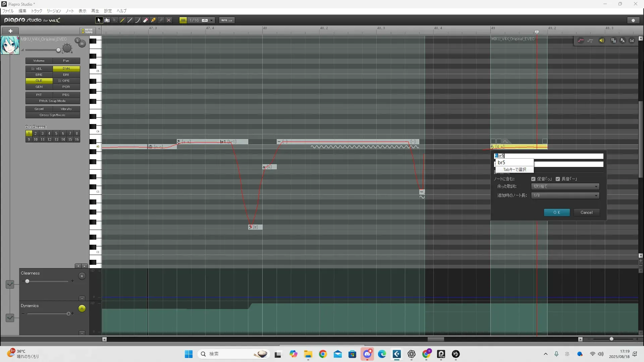Select the pencil draw tool
This screenshot has width=644, height=362.
[122, 20]
